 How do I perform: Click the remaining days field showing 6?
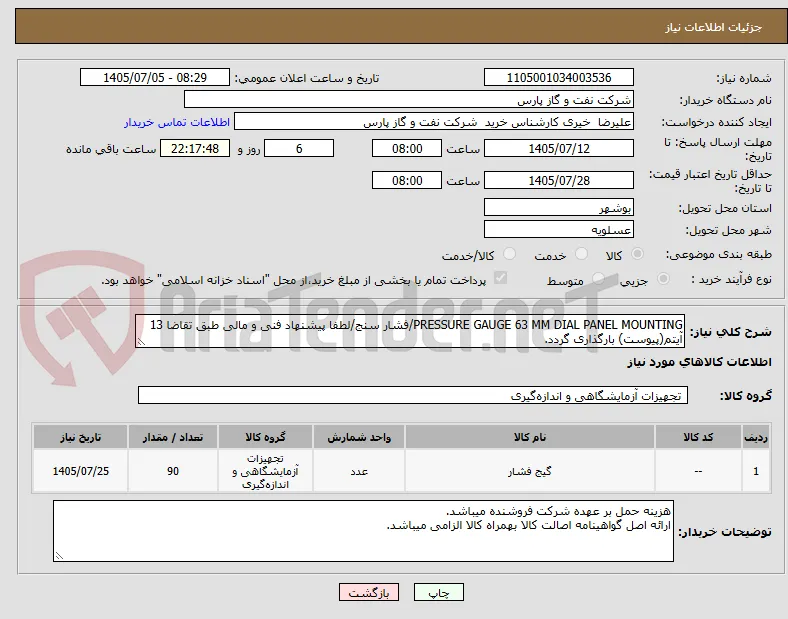(x=299, y=149)
